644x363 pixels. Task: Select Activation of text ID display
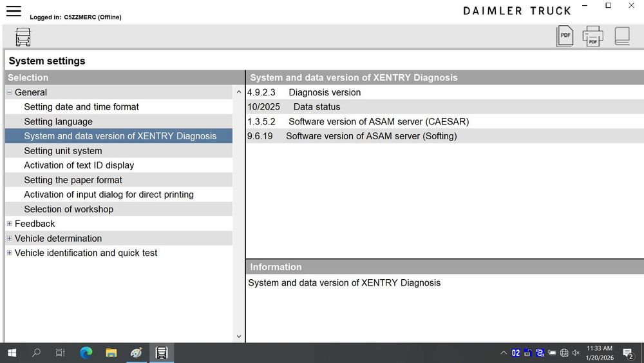118,165
